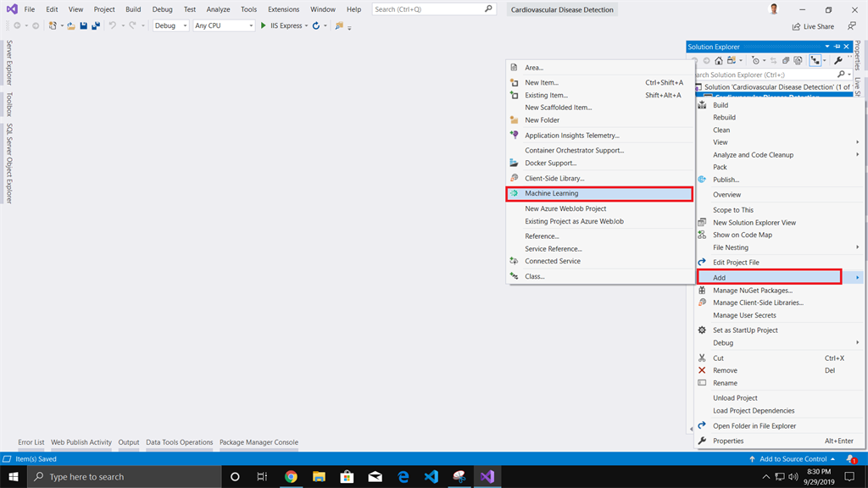Image resolution: width=868 pixels, height=488 pixels.
Task: Open Chrome from the taskbar
Action: tap(291, 476)
